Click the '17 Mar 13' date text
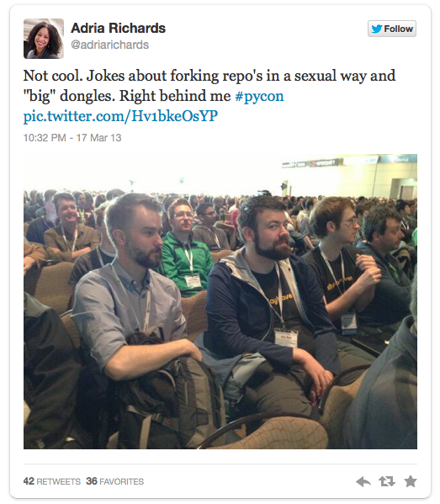Viewport: 440px width, 504px height. click(98, 138)
